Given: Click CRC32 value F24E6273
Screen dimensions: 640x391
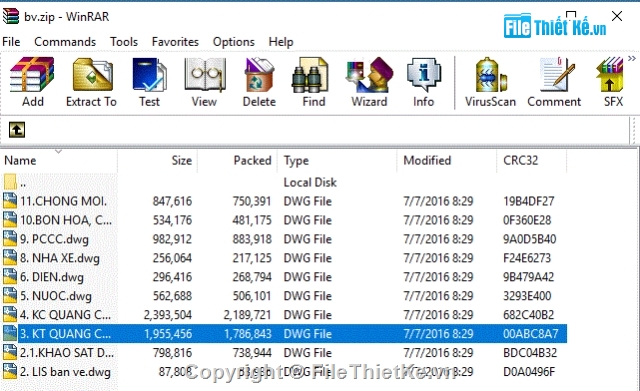Looking at the screenshot, I should [x=527, y=258].
